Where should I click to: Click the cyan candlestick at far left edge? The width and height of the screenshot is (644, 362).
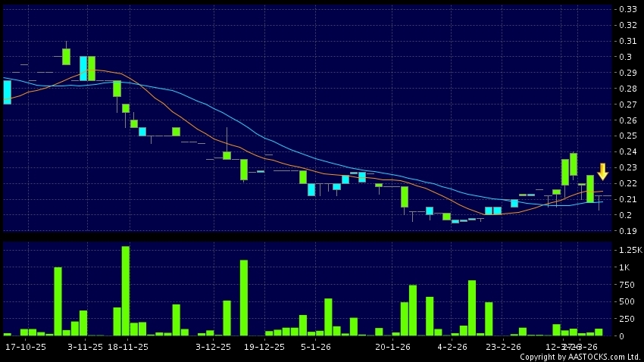tap(7, 92)
